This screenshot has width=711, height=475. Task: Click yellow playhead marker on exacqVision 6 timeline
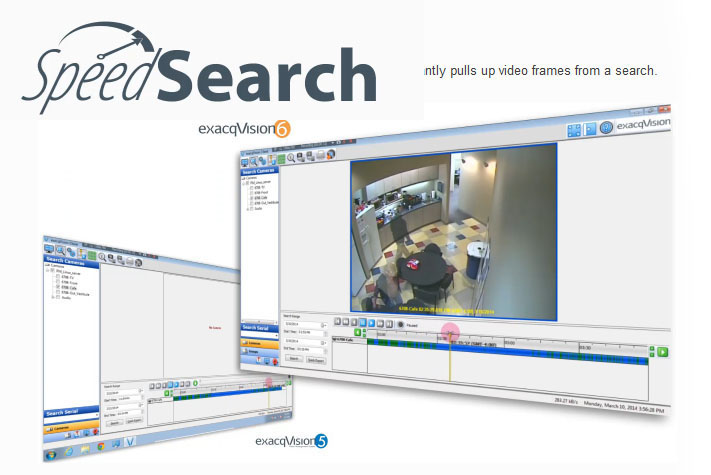click(450, 358)
